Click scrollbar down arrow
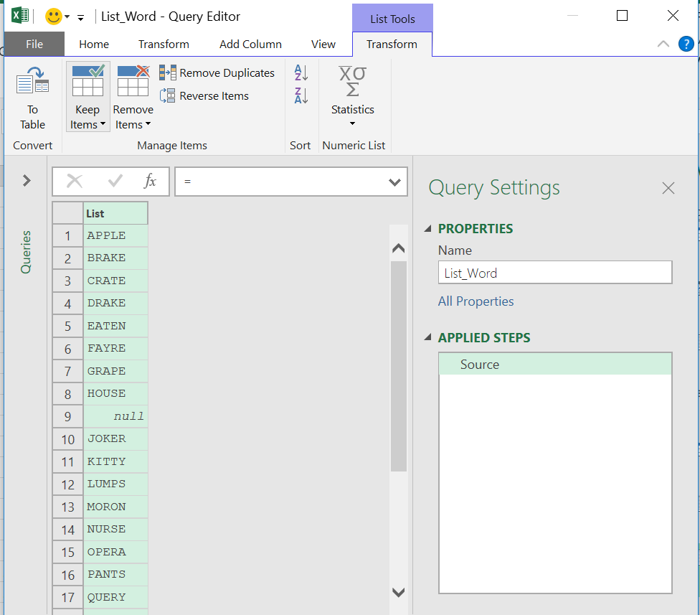The height and width of the screenshot is (615, 700). coord(398,592)
